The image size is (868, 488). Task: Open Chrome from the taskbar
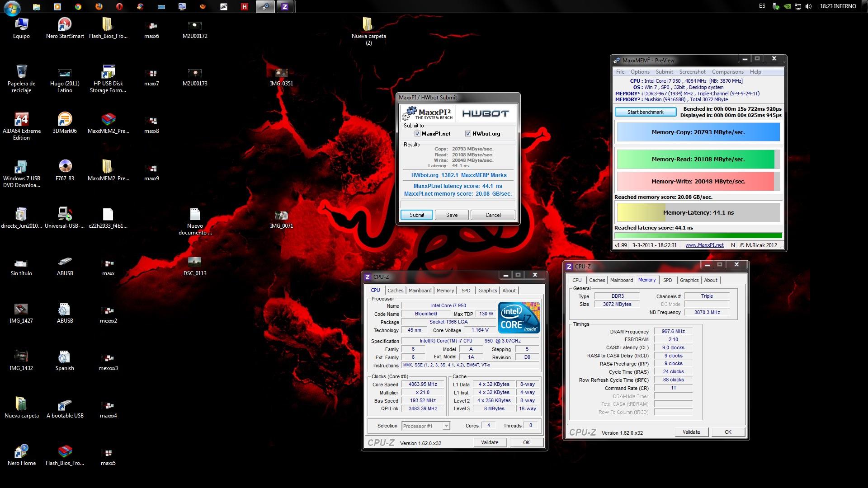78,6
